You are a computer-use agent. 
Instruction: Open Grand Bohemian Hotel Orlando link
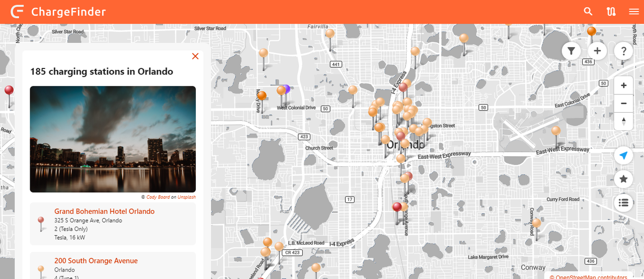pos(104,212)
